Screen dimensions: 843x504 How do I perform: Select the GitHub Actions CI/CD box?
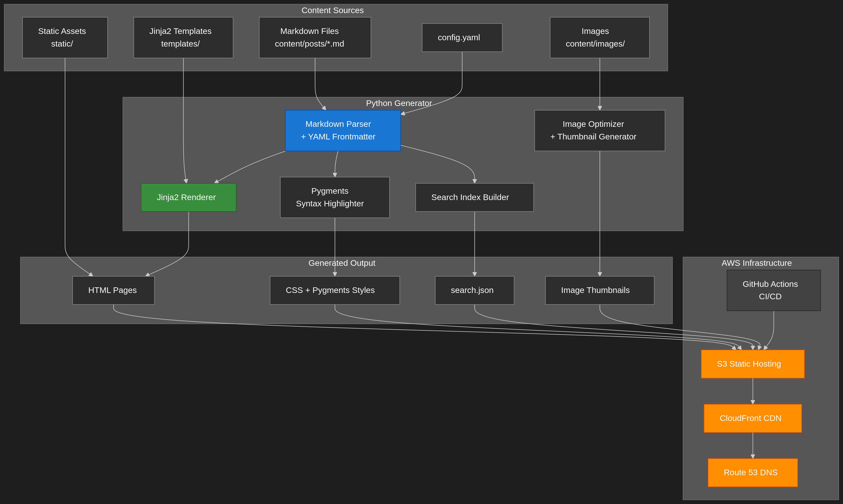point(773,290)
